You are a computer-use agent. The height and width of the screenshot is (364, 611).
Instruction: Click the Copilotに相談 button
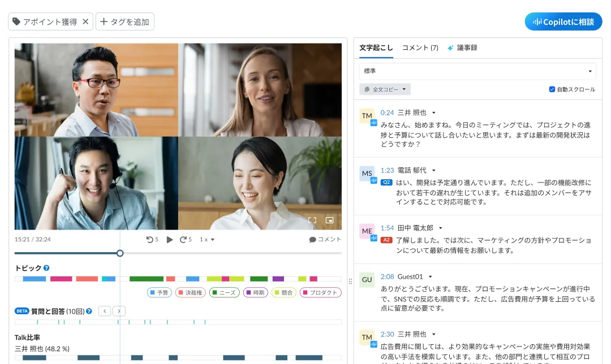click(563, 22)
